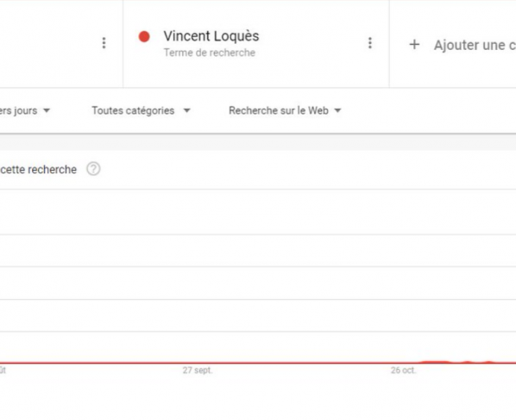Click the plus icon to add comparison
This screenshot has height=420, width=516.
(414, 44)
